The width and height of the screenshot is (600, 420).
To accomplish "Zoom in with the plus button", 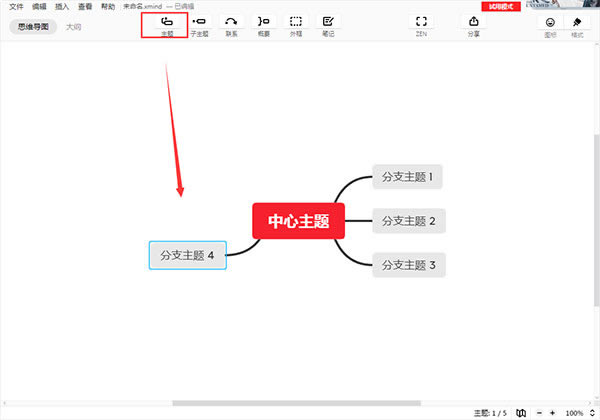I will pyautogui.click(x=553, y=413).
